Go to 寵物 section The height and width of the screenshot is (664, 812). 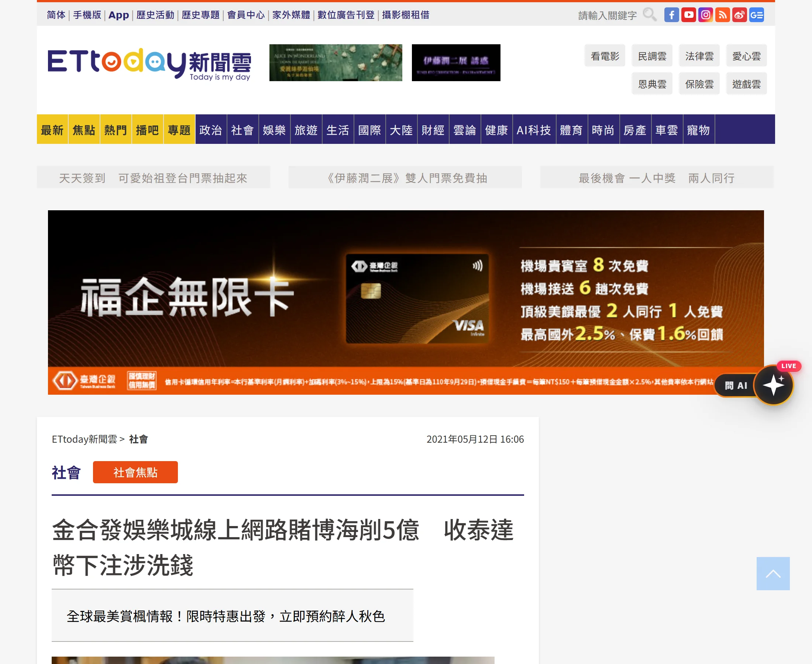coord(699,129)
